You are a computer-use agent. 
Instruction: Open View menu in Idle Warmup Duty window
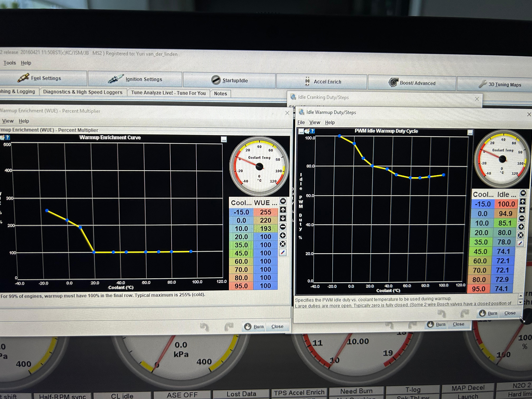pyautogui.click(x=315, y=122)
